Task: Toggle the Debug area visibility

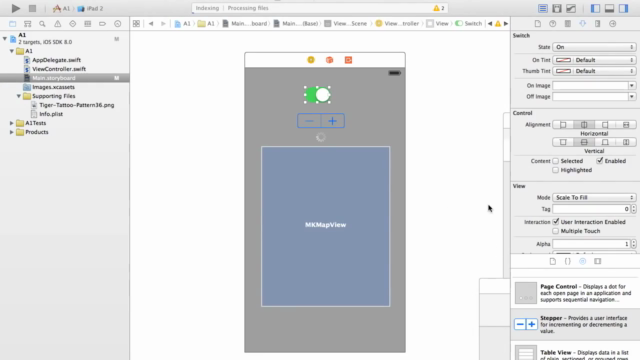Action: coord(609,8)
